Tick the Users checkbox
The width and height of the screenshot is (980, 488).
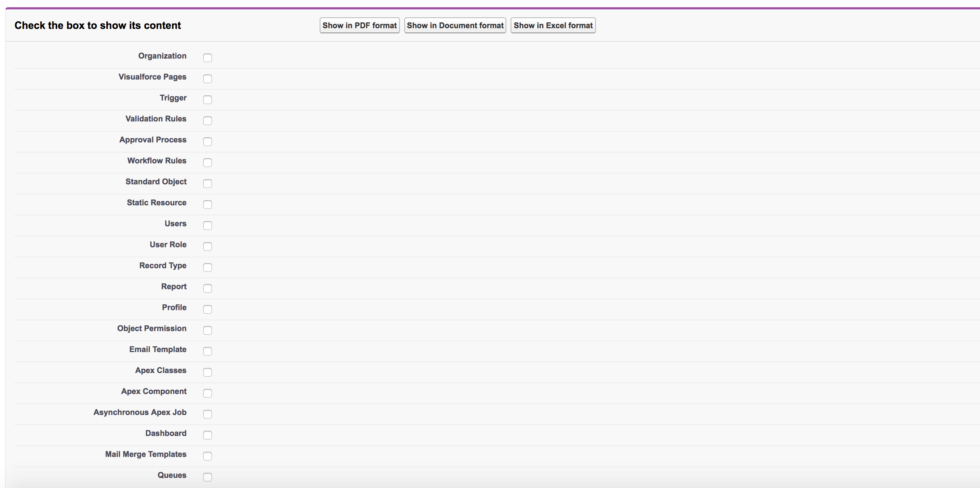(x=207, y=226)
